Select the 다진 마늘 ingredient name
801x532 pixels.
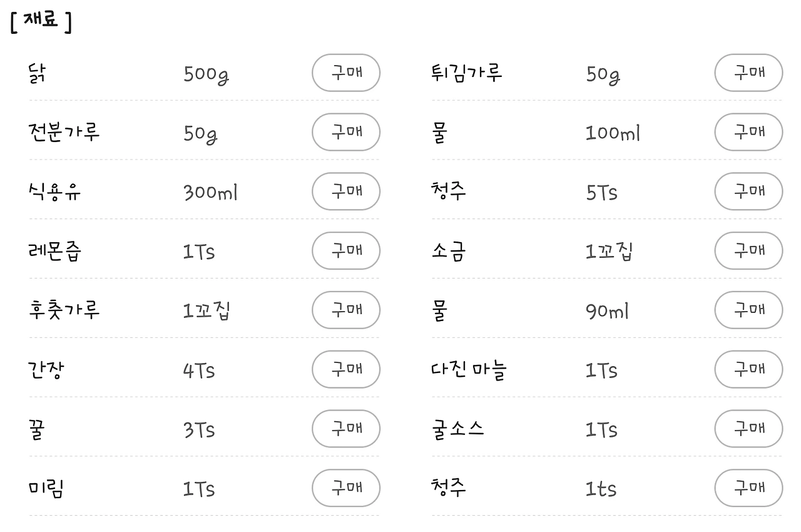469,370
